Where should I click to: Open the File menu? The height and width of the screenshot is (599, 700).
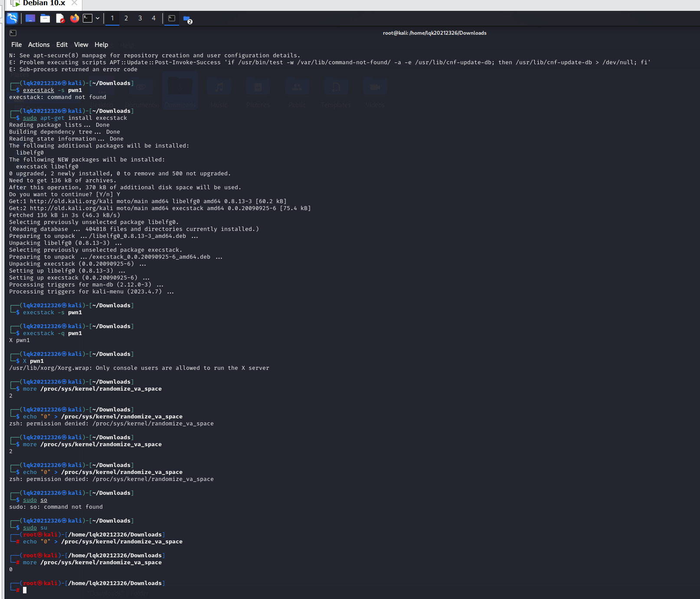click(16, 45)
